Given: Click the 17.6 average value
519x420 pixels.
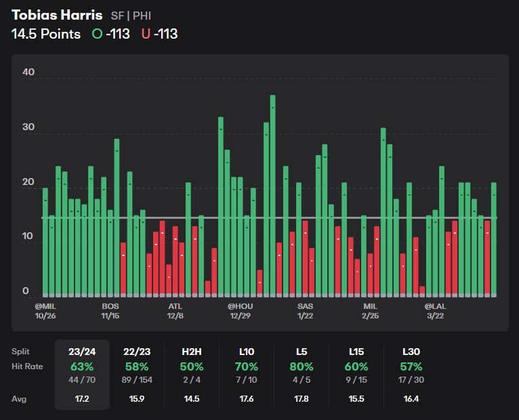Looking at the screenshot, I should point(247,399).
